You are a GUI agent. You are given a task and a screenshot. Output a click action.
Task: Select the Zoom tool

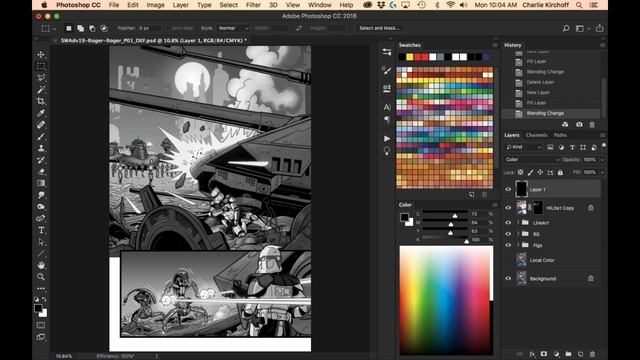point(41,277)
